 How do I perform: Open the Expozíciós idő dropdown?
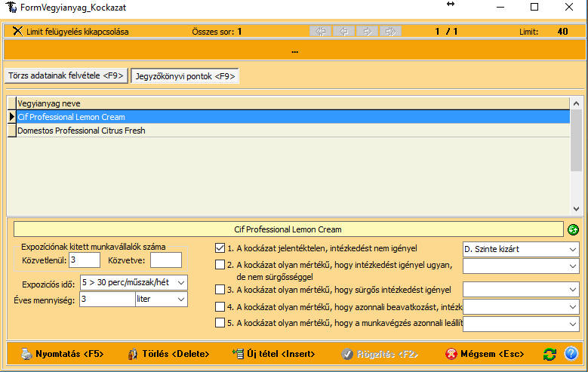[181, 282]
